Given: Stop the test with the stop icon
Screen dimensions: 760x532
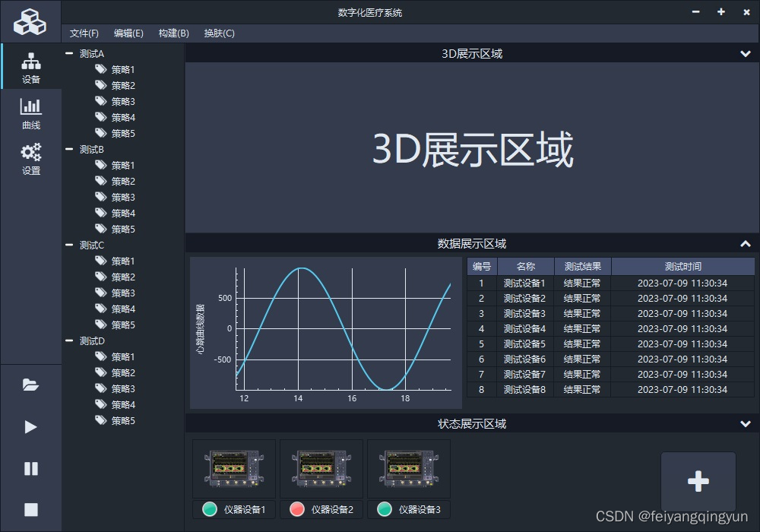Looking at the screenshot, I should click(31, 510).
